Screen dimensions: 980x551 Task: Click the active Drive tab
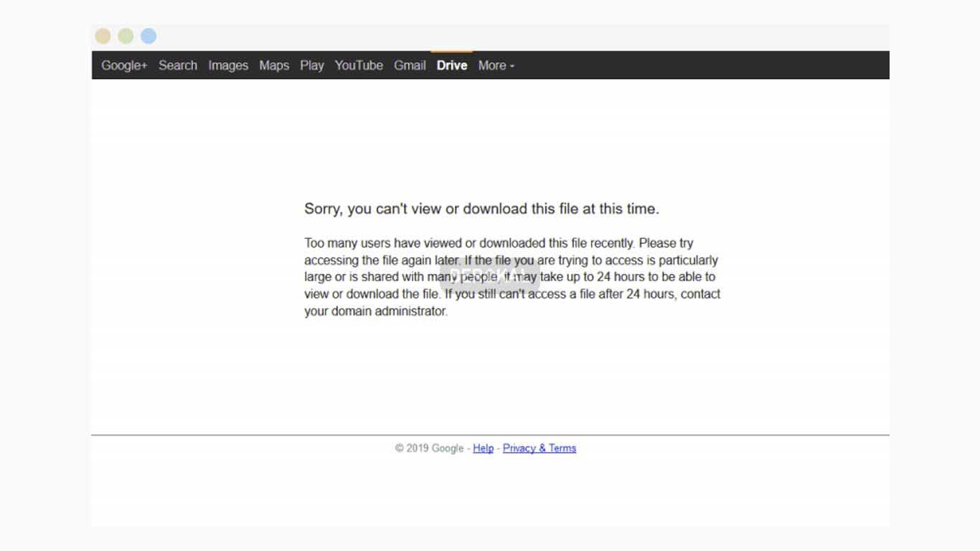452,65
